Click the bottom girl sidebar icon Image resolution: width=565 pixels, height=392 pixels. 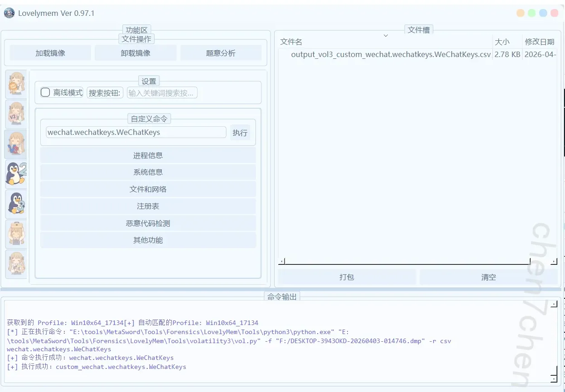[16, 263]
